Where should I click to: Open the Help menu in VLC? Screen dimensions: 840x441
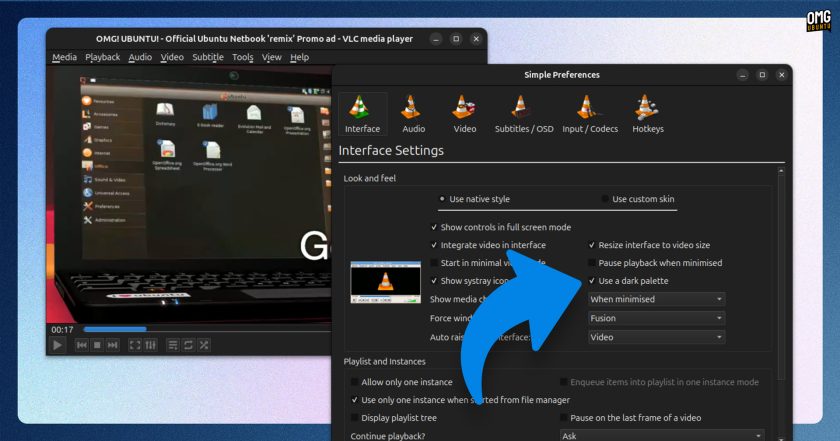[x=299, y=57]
